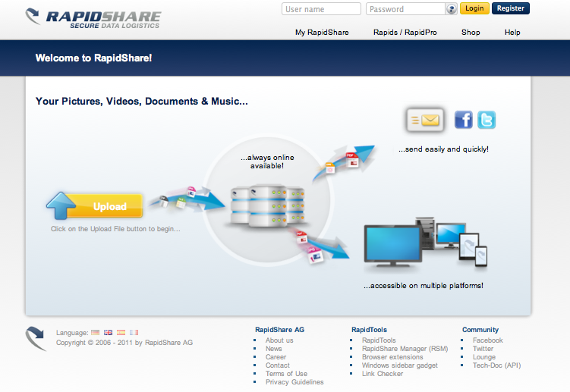
Task: Click the server stack illustration
Action: [x=268, y=205]
